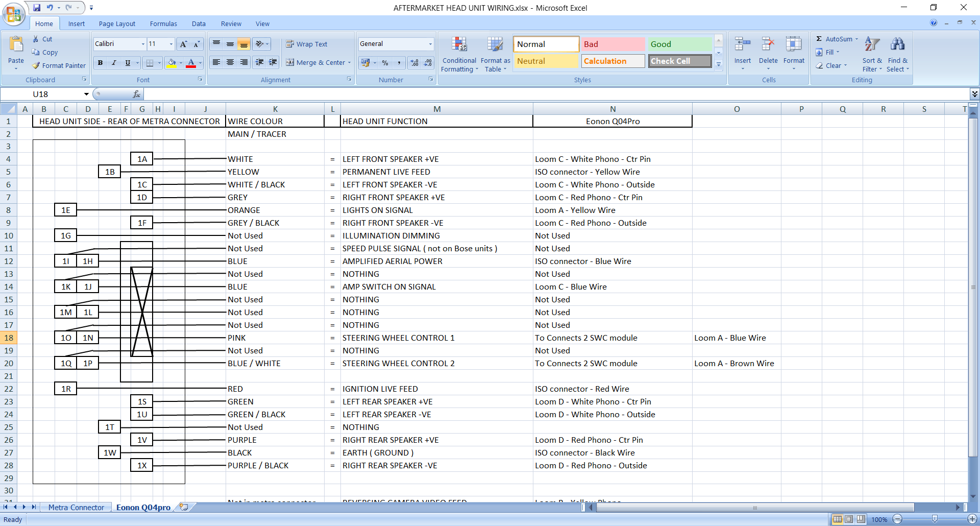Click the Paste icon in Clipboard group
The height and width of the screenshot is (526, 980).
16,46
